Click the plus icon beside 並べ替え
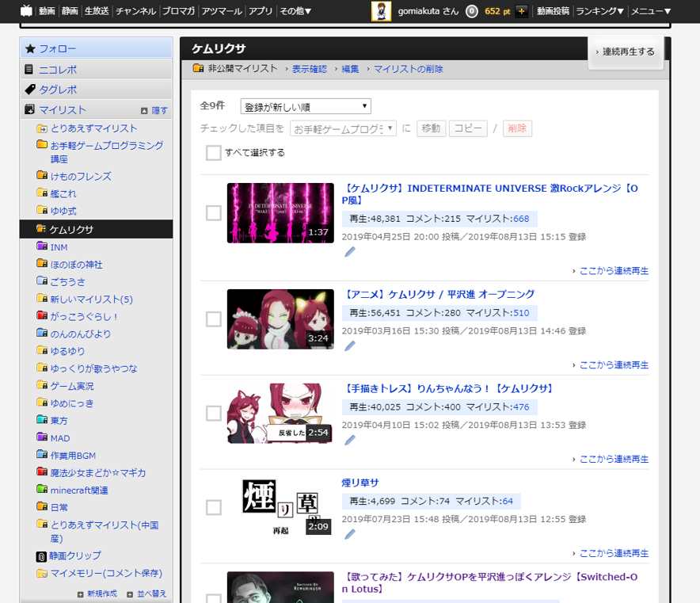Screen dimensions: 700x603 tap(130, 594)
